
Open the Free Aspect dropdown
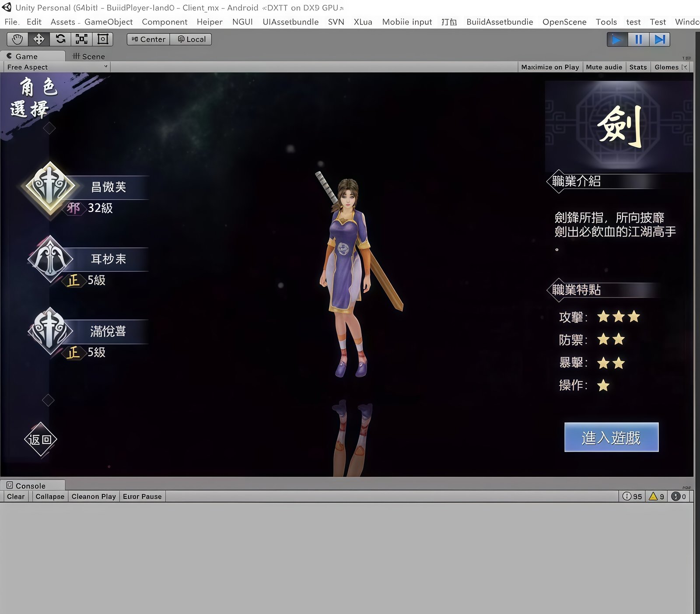(56, 67)
